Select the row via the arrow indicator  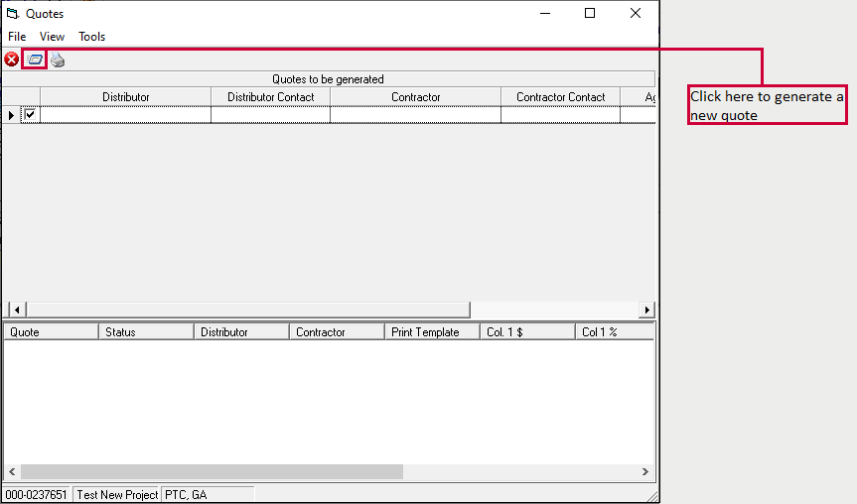pyautogui.click(x=11, y=115)
